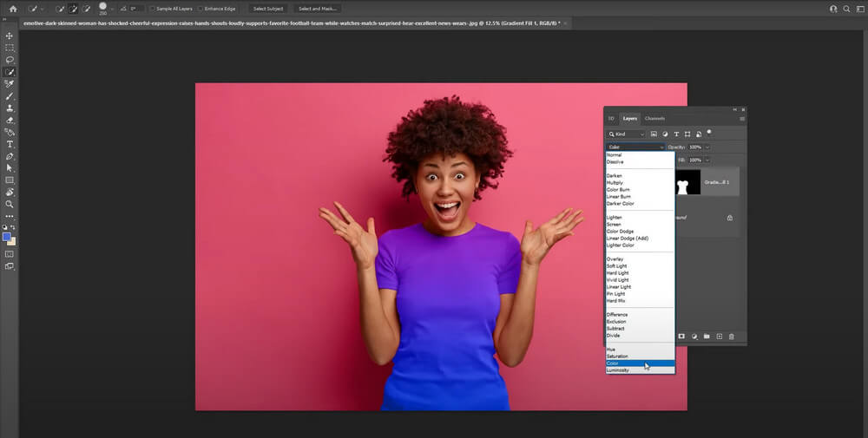The image size is (868, 438).
Task: Swap foreground and background colors
Action: click(x=13, y=227)
